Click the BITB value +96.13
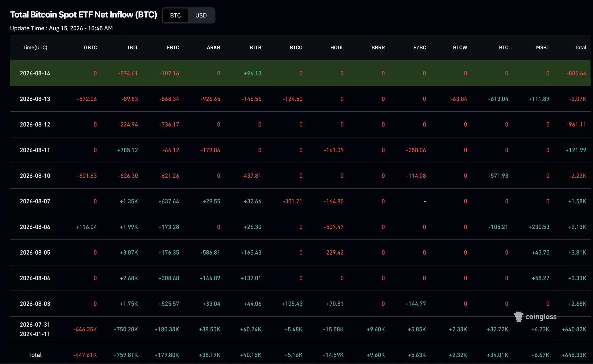The image size is (593, 364). [x=252, y=73]
